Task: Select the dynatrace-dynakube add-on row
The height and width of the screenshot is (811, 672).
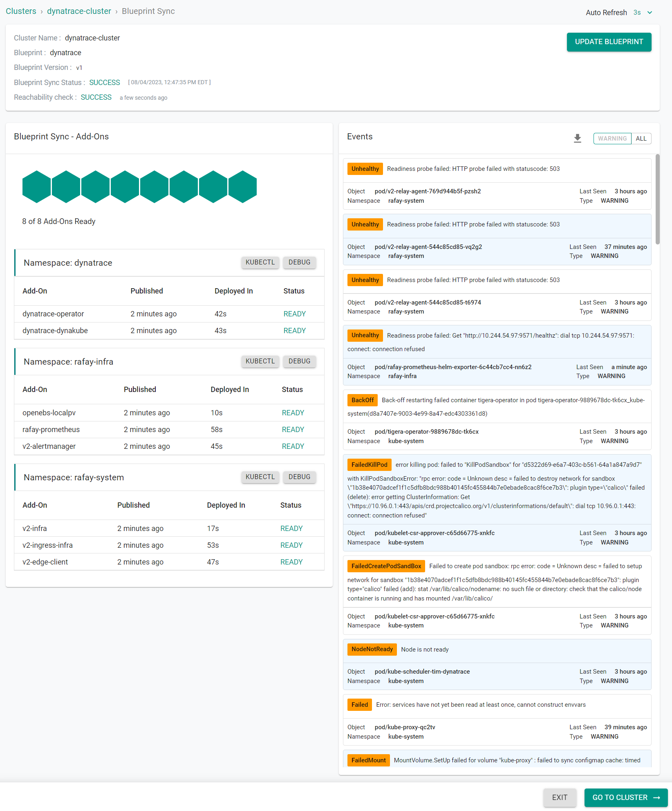Action: click(169, 331)
